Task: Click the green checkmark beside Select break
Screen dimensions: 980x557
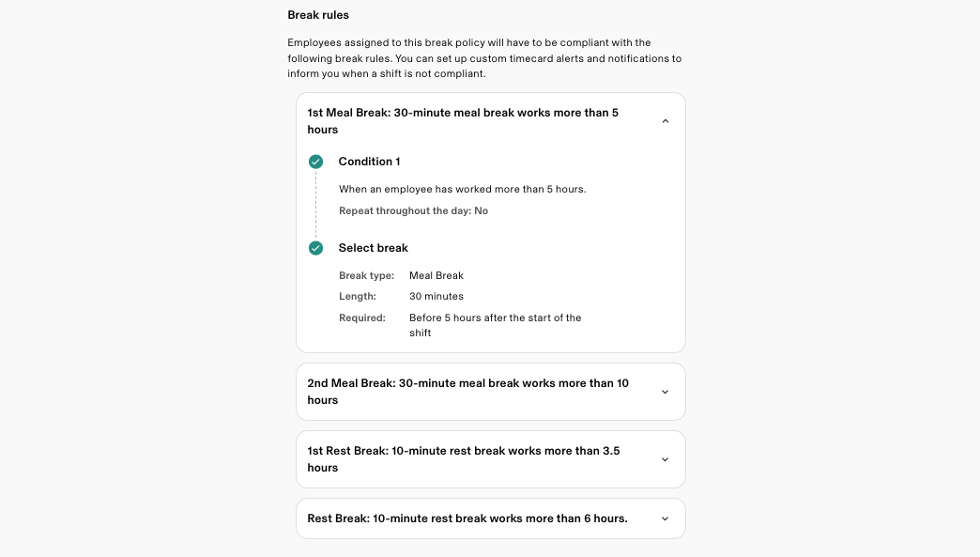Action: [x=315, y=248]
